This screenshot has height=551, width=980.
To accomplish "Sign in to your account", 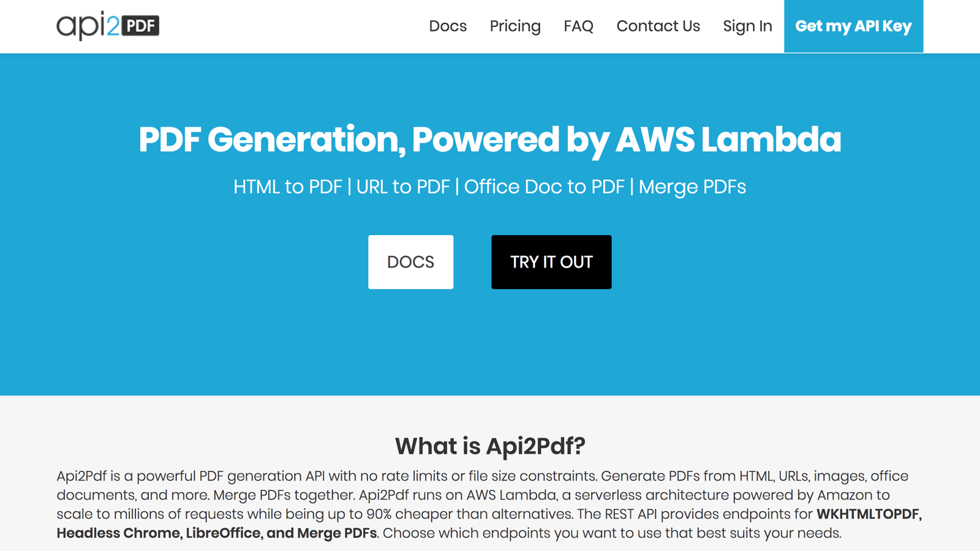I will [x=747, y=26].
